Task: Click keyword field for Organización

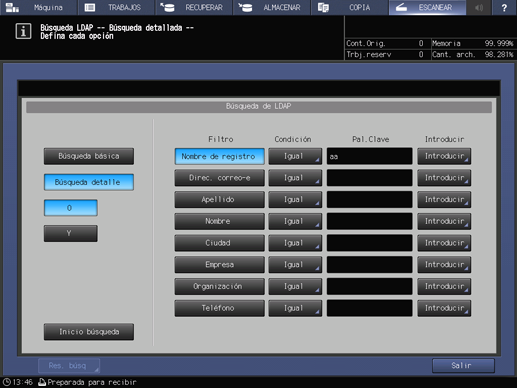Action: click(x=369, y=286)
